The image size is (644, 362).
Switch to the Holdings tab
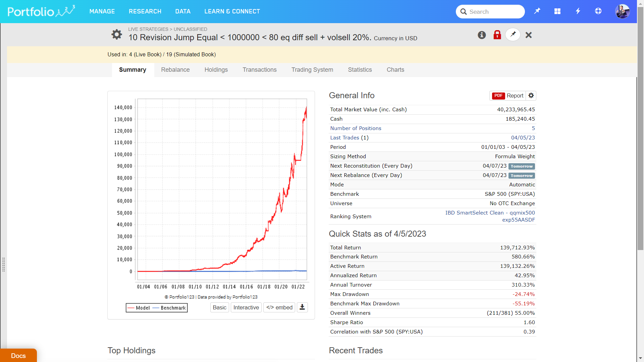tap(216, 70)
